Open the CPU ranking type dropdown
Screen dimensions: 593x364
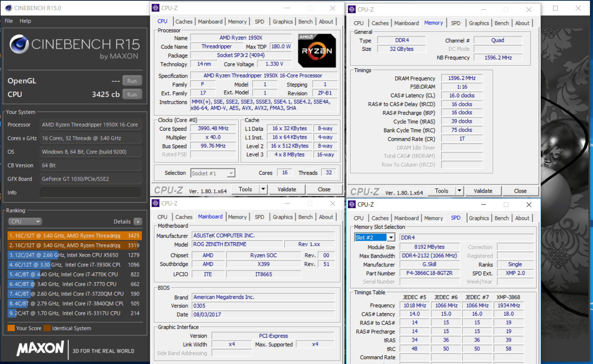pyautogui.click(x=25, y=221)
